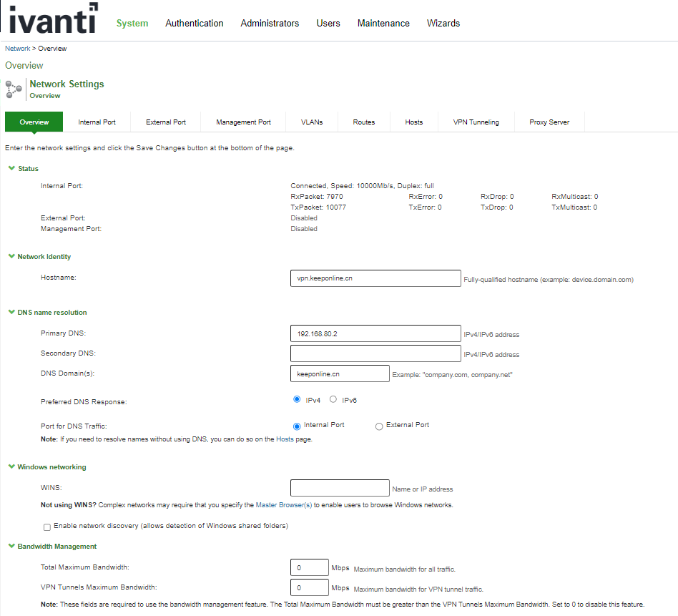
Task: Click the Hostname input field
Action: click(375, 278)
